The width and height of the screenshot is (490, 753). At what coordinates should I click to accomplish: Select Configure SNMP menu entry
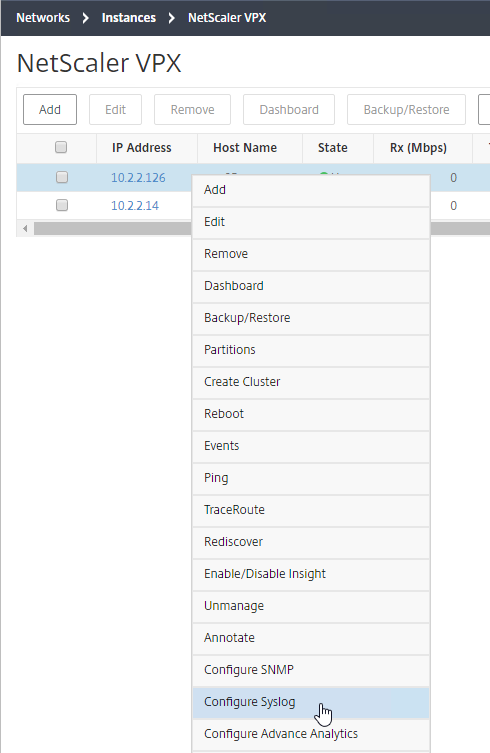click(311, 670)
